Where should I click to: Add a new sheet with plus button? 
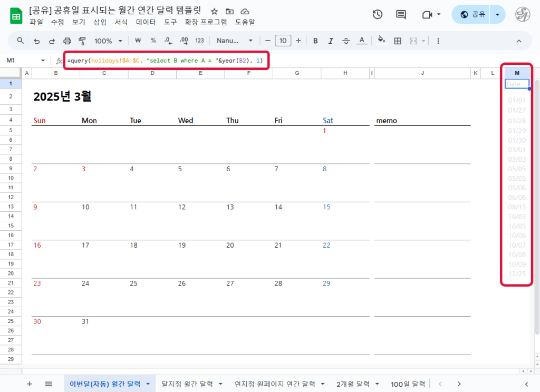(30, 384)
